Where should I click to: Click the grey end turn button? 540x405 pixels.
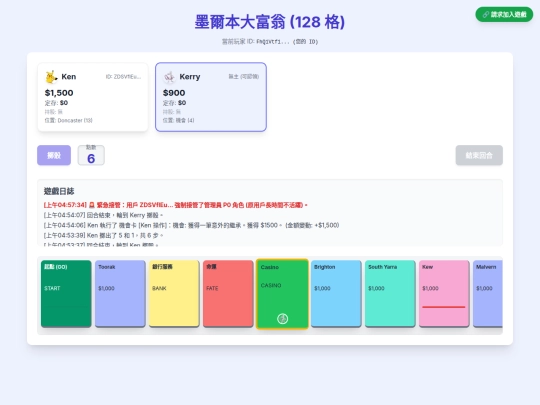tap(479, 155)
